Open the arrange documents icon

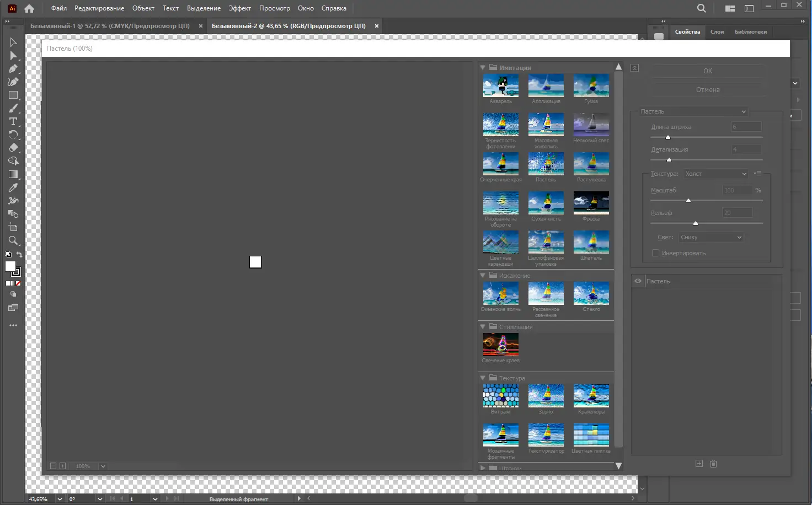click(x=730, y=8)
